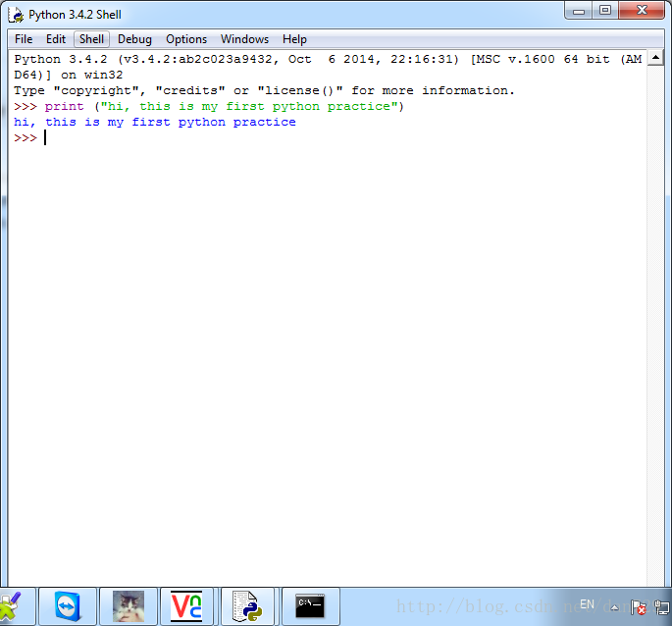Screen dimensions: 672x626
Task: Click the network tray icon
Action: (x=662, y=608)
